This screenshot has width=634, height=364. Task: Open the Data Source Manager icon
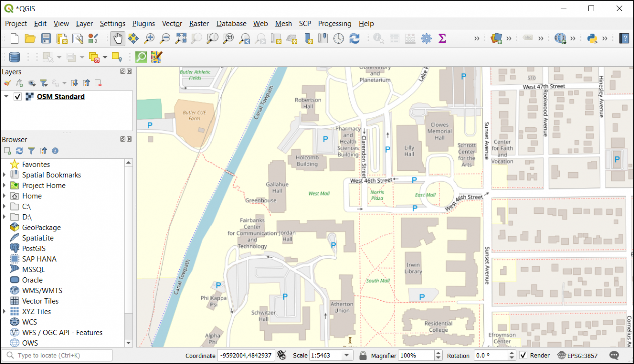click(x=15, y=57)
